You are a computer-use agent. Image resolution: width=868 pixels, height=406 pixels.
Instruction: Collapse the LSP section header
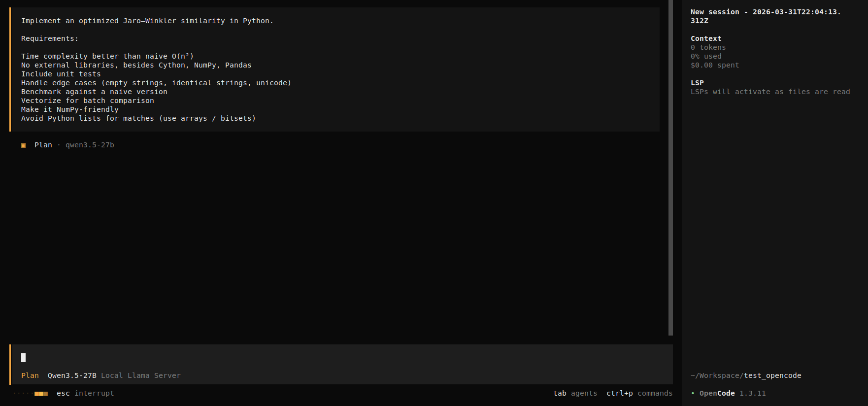click(697, 83)
